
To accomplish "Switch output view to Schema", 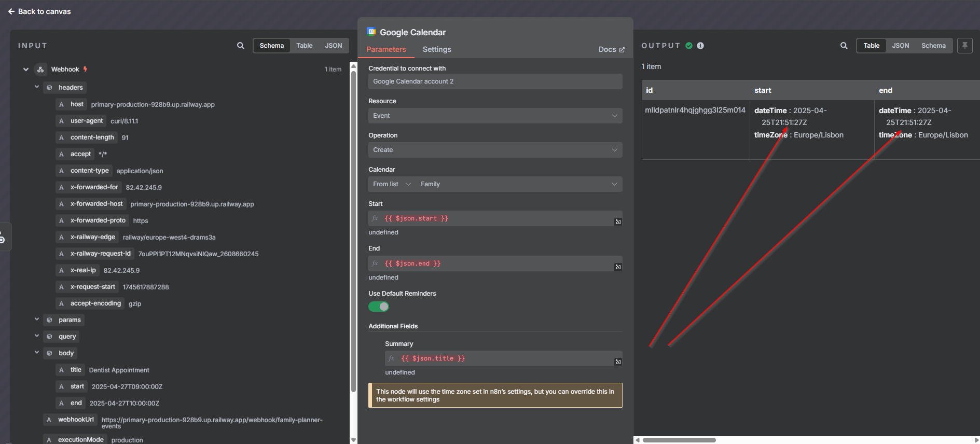I will (933, 46).
